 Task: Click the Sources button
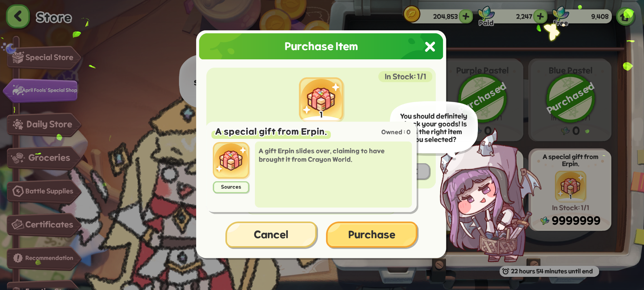tap(231, 187)
